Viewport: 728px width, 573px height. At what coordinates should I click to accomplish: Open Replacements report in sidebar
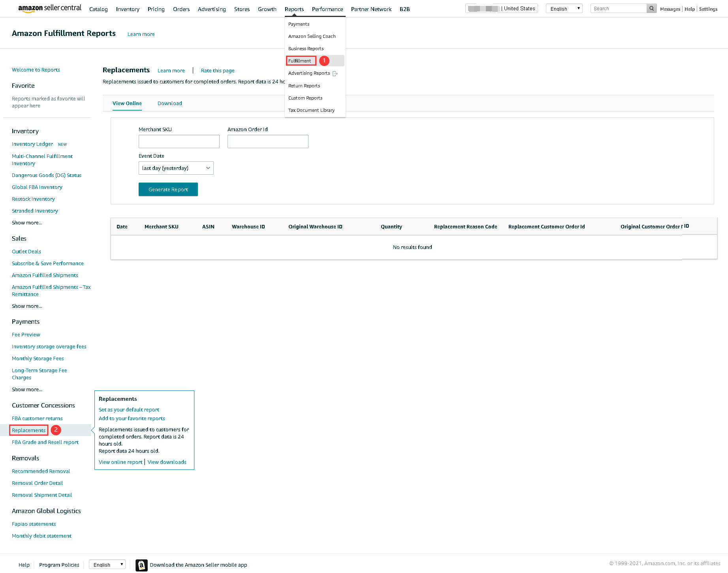[29, 430]
